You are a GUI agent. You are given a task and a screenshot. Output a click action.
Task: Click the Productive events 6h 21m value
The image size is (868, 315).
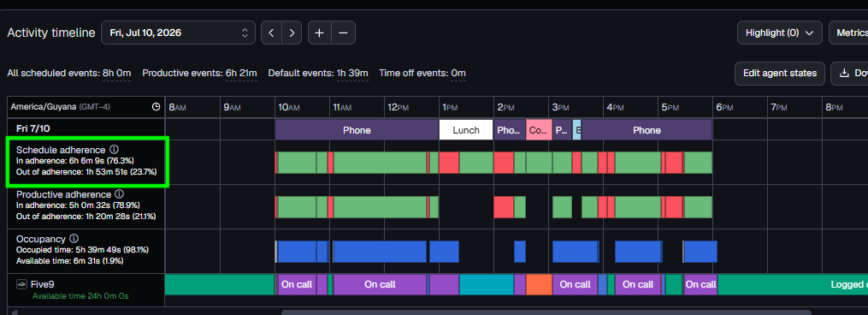pos(241,74)
